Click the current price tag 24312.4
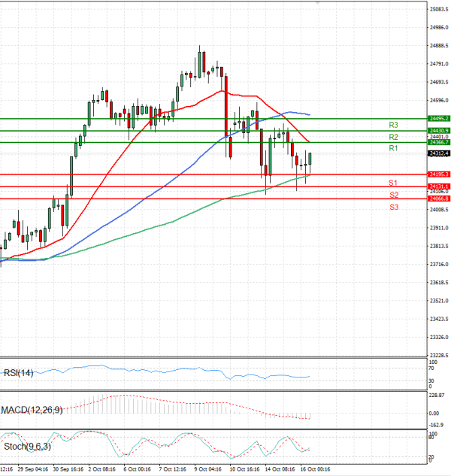This screenshot has width=451, height=476. click(x=418, y=153)
